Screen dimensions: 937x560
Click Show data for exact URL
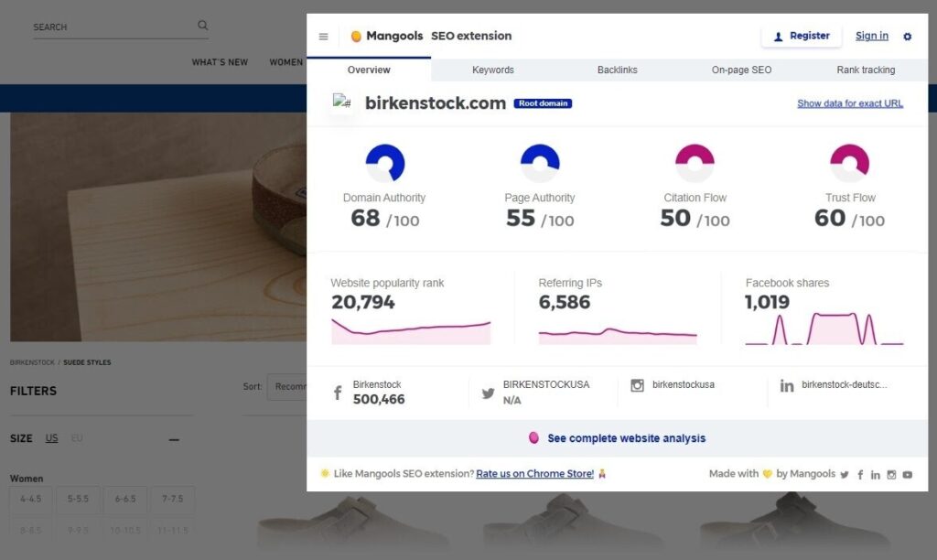[850, 103]
